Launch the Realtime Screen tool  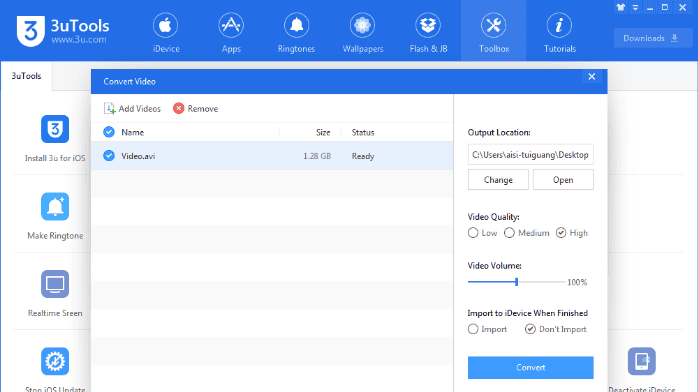click(55, 294)
